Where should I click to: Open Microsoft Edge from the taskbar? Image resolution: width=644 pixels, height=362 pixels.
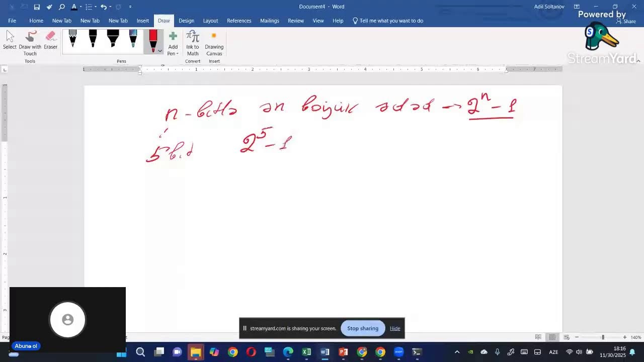pos(288,352)
